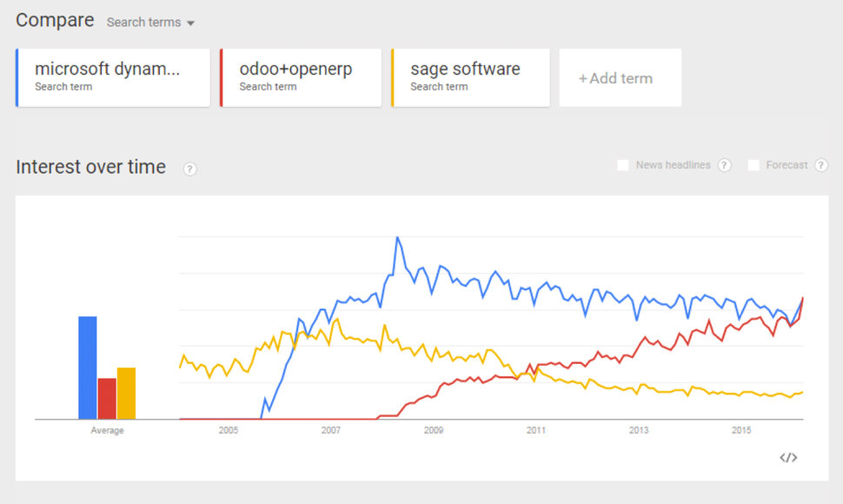
Task: Select the sage software search term box
Action: pyautogui.click(x=470, y=77)
